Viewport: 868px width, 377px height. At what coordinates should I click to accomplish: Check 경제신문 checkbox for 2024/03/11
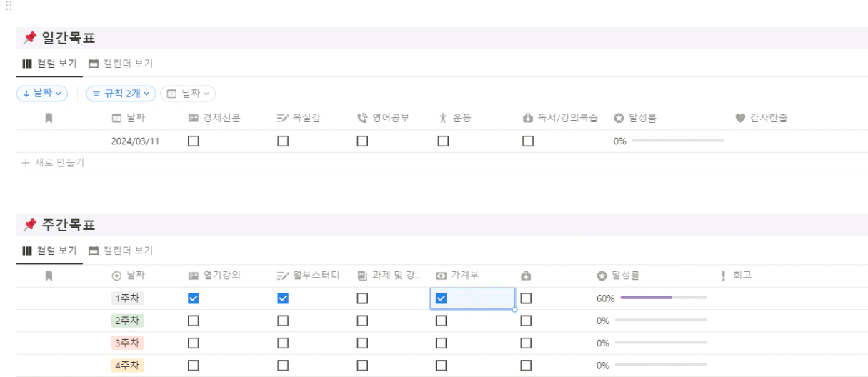click(193, 141)
